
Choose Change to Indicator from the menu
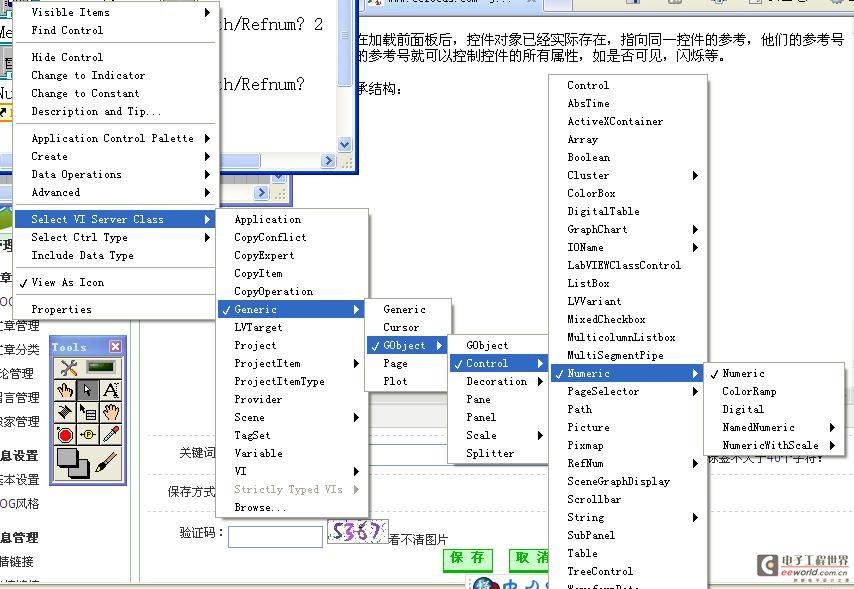click(90, 75)
